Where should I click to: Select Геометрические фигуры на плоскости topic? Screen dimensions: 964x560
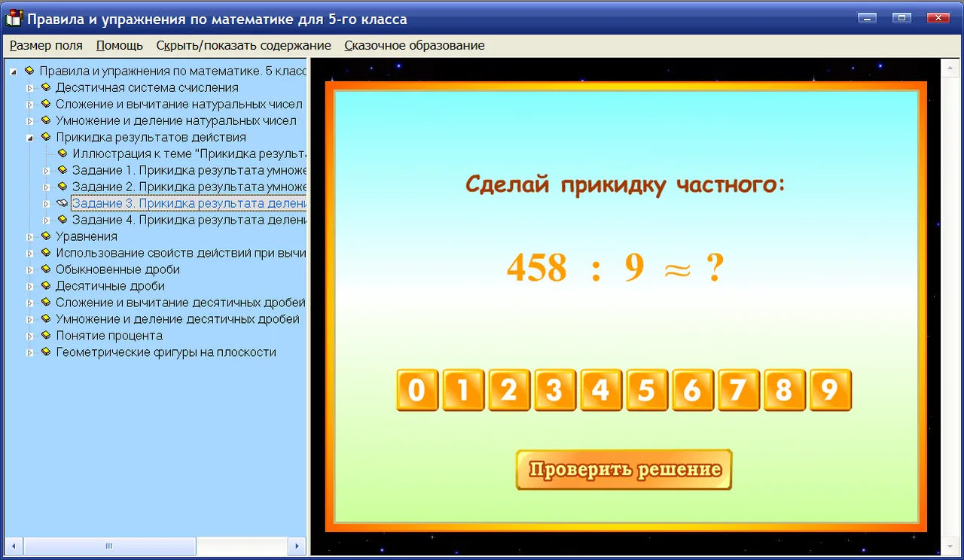tap(166, 352)
